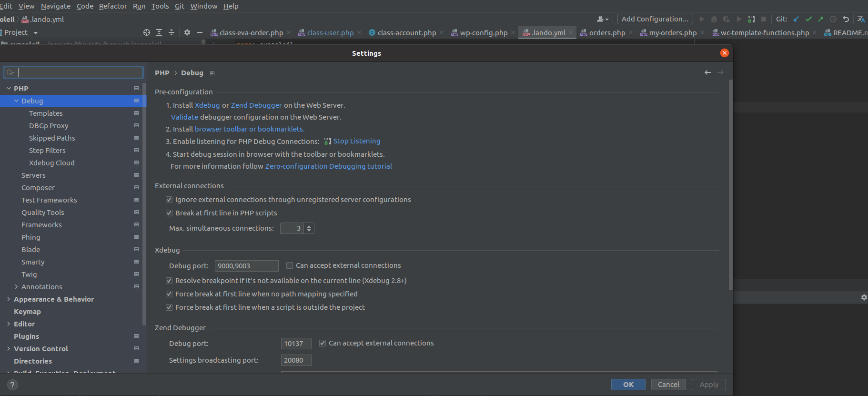The image size is (868, 396).
Task: Toggle Force break when no path mapping specified
Action: click(169, 294)
